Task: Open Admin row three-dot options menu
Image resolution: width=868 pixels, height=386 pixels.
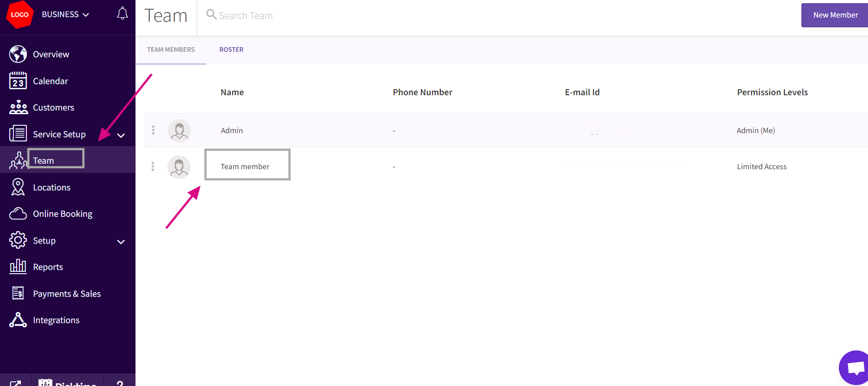Action: pyautogui.click(x=153, y=130)
